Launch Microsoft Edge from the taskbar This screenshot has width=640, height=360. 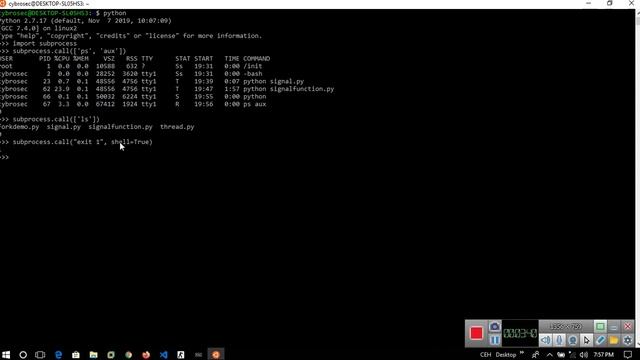58,355
